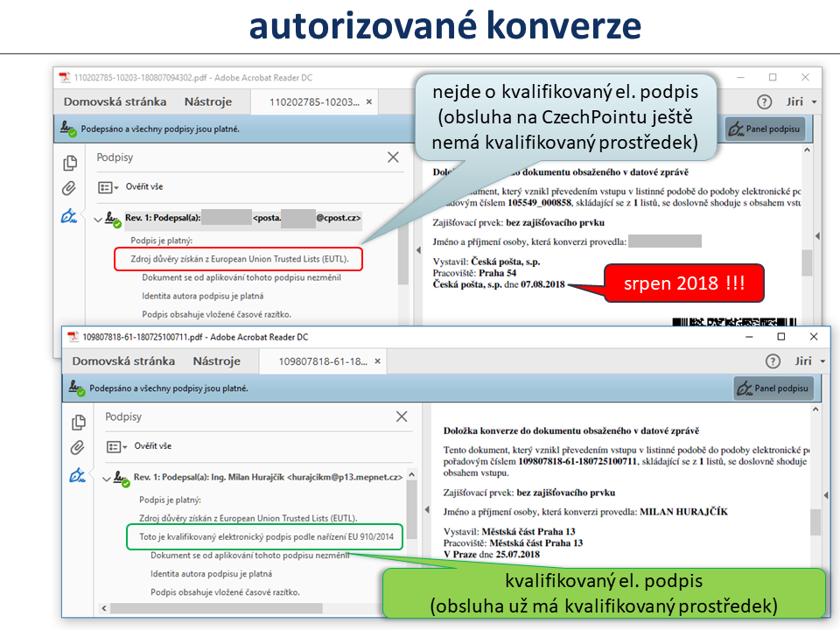
Task: Open attachments paperclip icon in lower window
Action: [78, 448]
